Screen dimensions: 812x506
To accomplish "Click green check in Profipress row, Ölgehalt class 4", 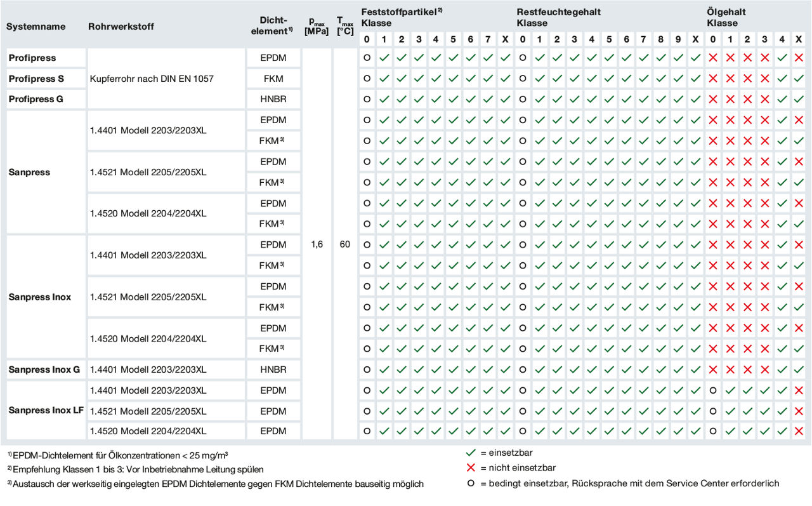I will pos(782,58).
